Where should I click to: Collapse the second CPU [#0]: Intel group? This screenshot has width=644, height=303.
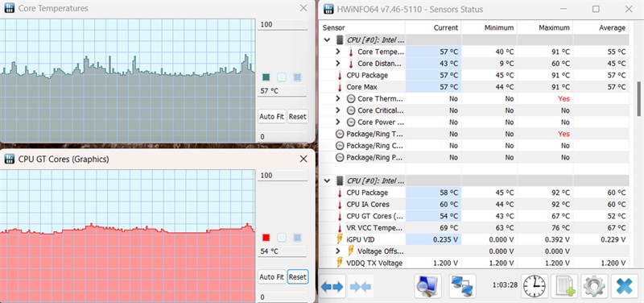click(327, 181)
